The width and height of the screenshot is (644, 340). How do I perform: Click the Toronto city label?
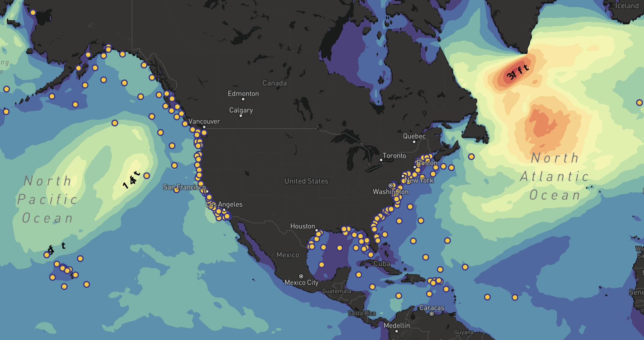(394, 156)
